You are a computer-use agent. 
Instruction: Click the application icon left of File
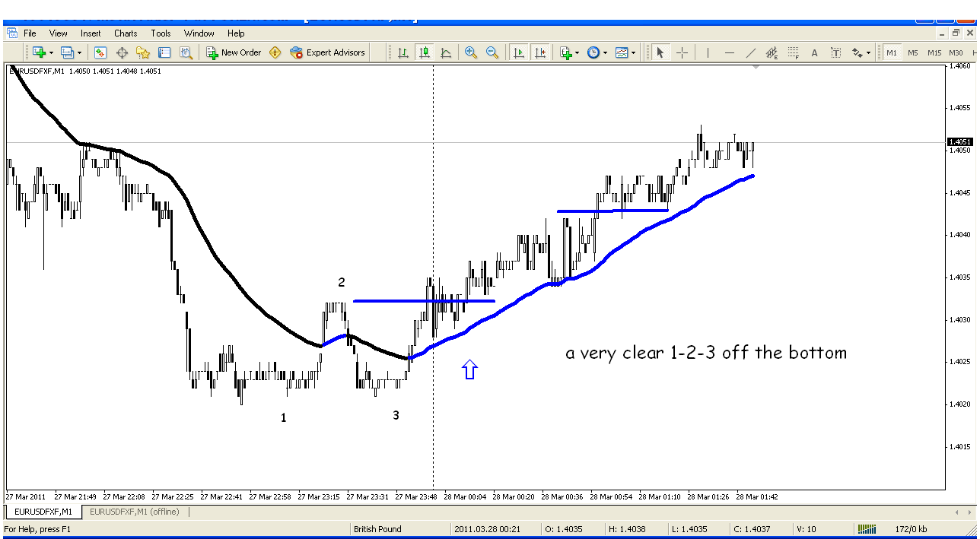pyautogui.click(x=11, y=33)
